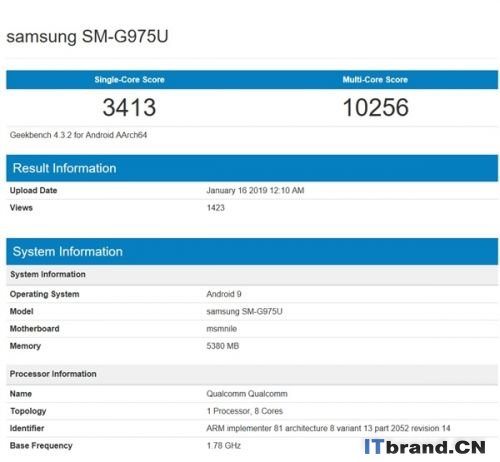Click the blue System Information section header
Screen dimensions: 500x462
252,251
